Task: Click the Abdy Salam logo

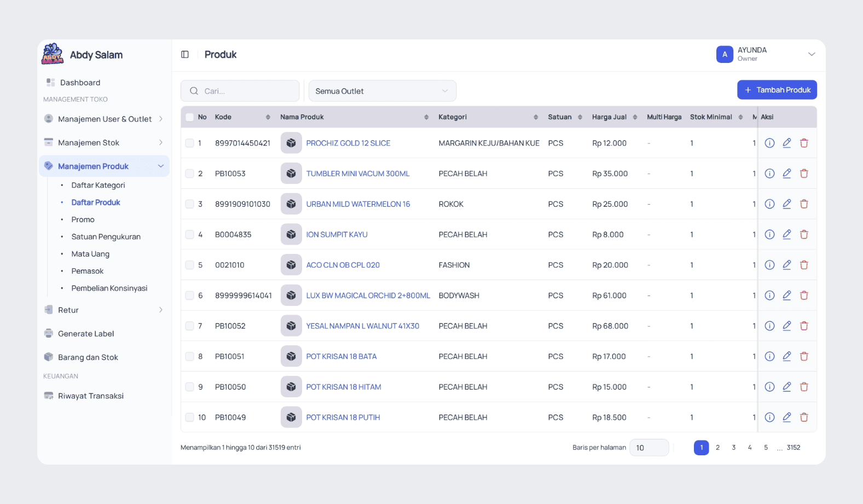Action: click(x=53, y=54)
